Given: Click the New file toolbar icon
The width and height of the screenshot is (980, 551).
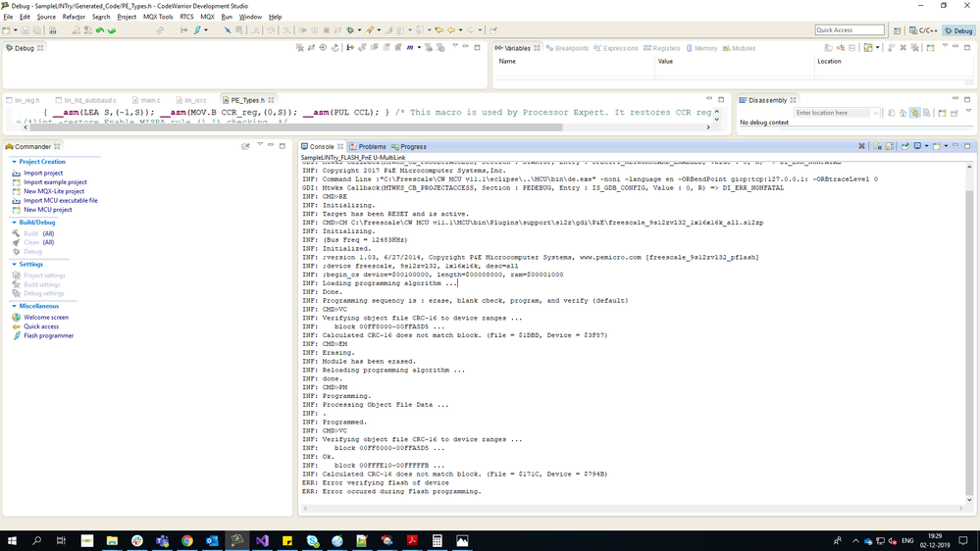Looking at the screenshot, I should coord(6,30).
